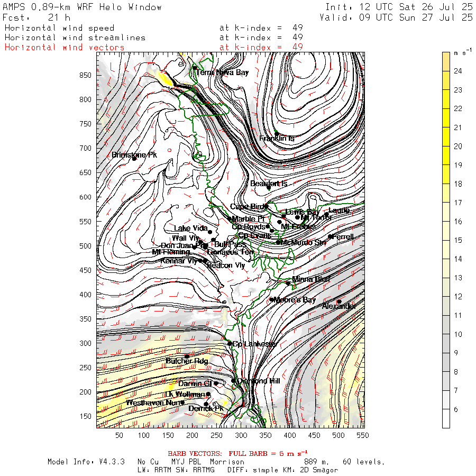This screenshot has height=476, width=476.
Task: Click the 'Cp Evans' map label
Action: [255, 235]
